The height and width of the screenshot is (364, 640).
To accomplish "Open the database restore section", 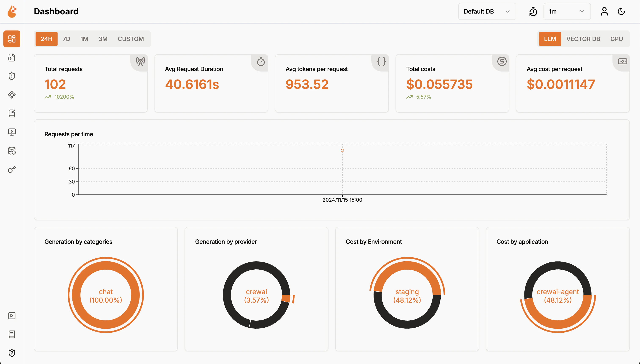I will point(12,151).
